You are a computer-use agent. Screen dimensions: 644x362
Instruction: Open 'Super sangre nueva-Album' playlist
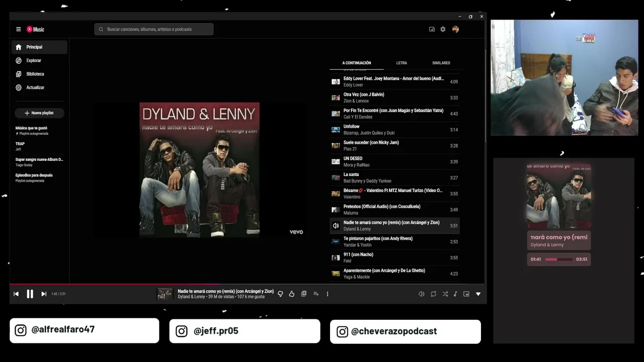tap(39, 162)
